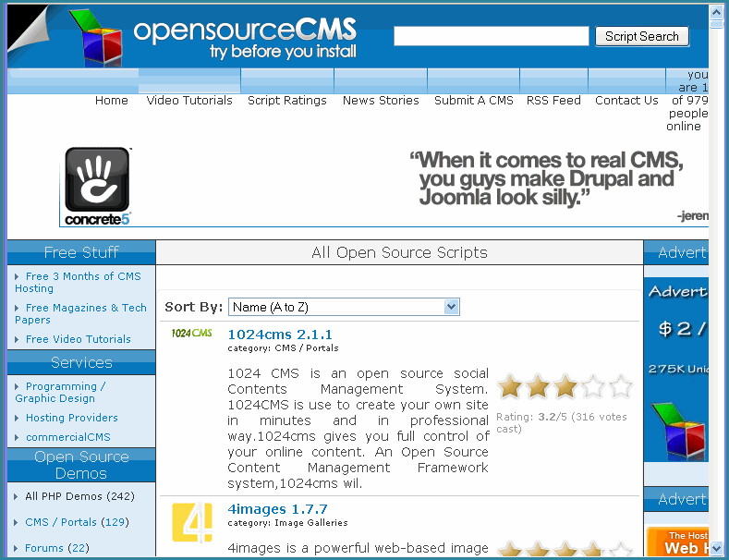Open the 1024CMS logo thumbnail
The image size is (729, 560).
click(191, 333)
